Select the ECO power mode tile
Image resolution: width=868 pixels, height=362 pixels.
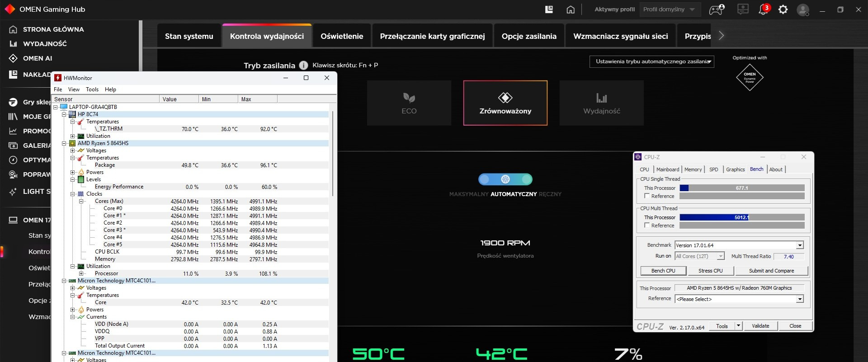click(x=409, y=103)
